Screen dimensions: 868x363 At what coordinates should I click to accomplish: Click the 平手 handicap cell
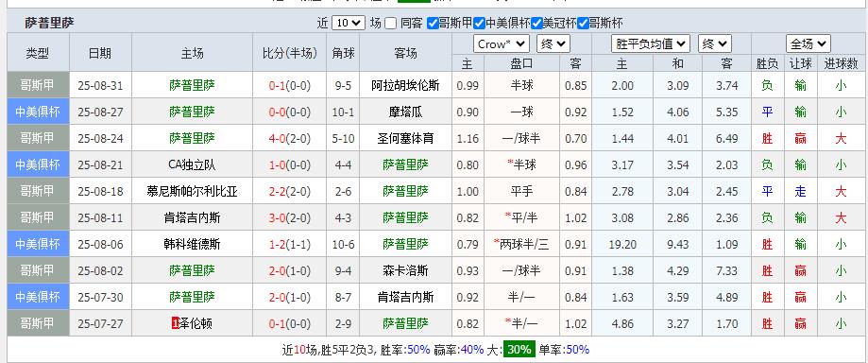click(521, 191)
